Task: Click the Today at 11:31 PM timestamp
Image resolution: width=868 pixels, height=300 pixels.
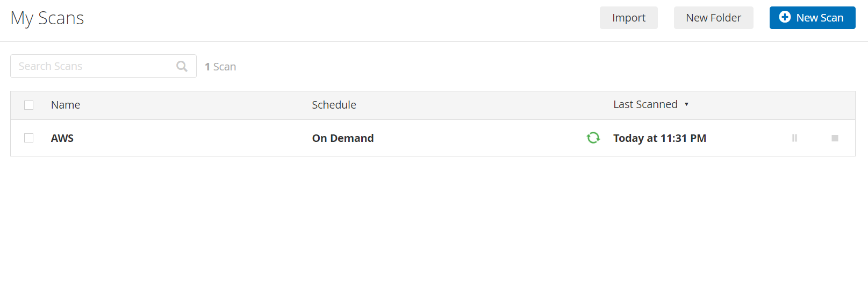Action: (659, 138)
